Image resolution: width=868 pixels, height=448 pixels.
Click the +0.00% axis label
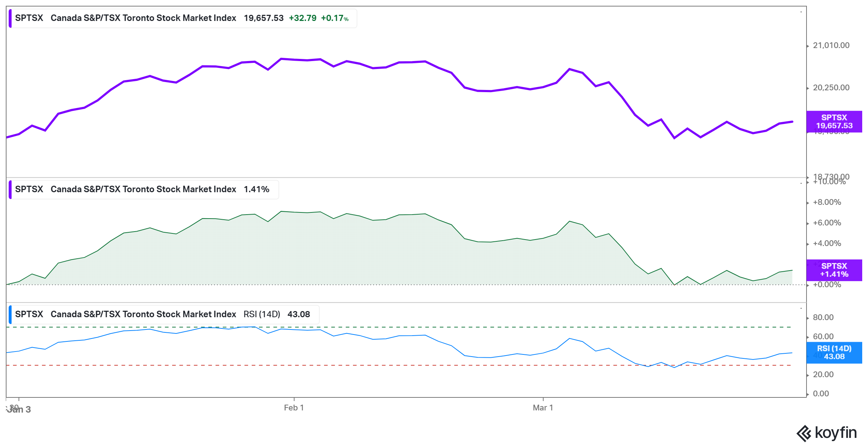pyautogui.click(x=827, y=285)
